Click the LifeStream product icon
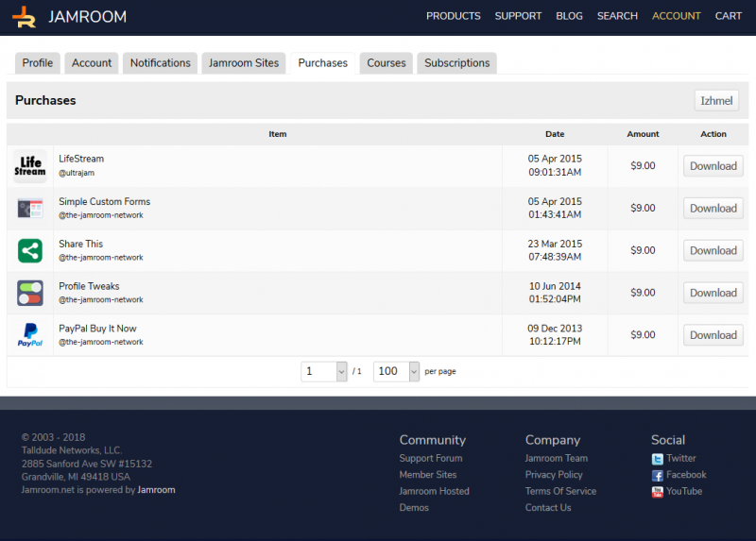 tap(30, 166)
